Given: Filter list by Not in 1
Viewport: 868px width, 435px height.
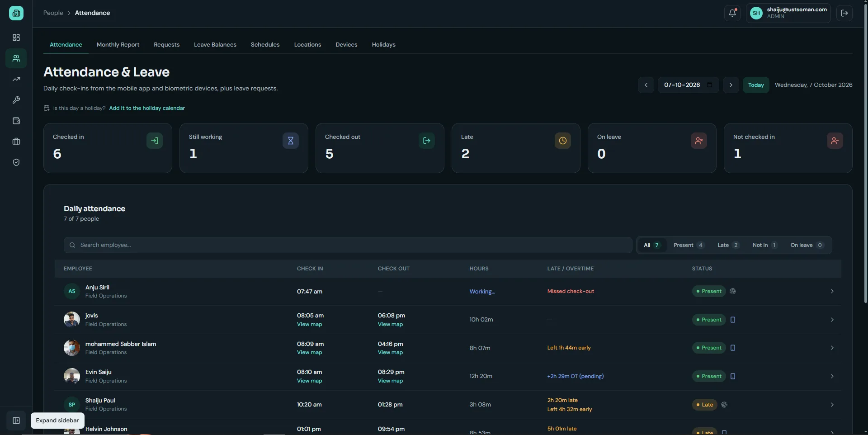Looking at the screenshot, I should [x=764, y=245].
